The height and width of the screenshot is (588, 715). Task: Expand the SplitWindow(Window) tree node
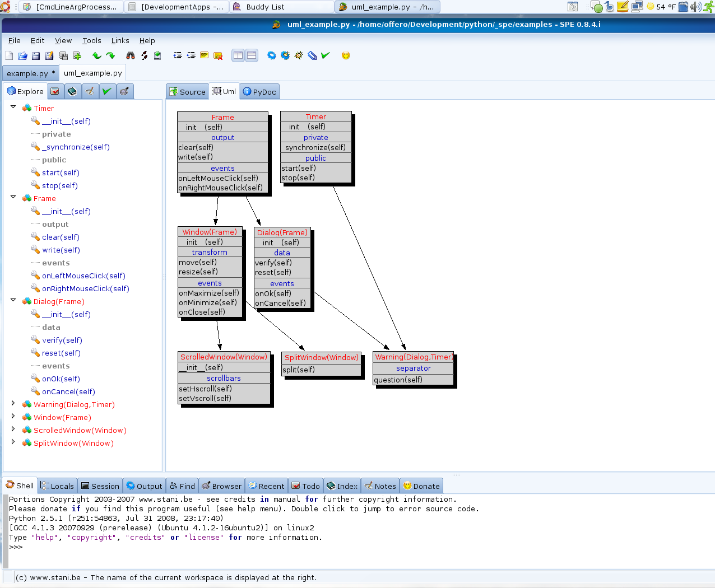13,442
